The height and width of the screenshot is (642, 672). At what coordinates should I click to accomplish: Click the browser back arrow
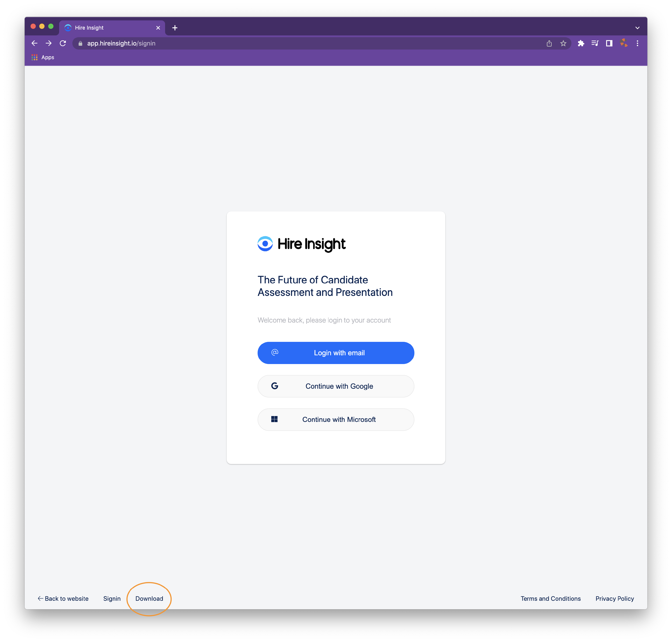34,43
